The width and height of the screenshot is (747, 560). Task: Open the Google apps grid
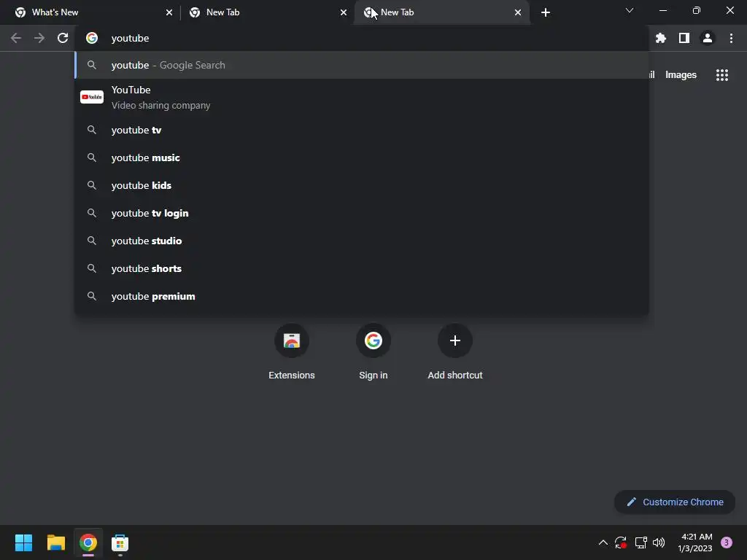tap(722, 75)
